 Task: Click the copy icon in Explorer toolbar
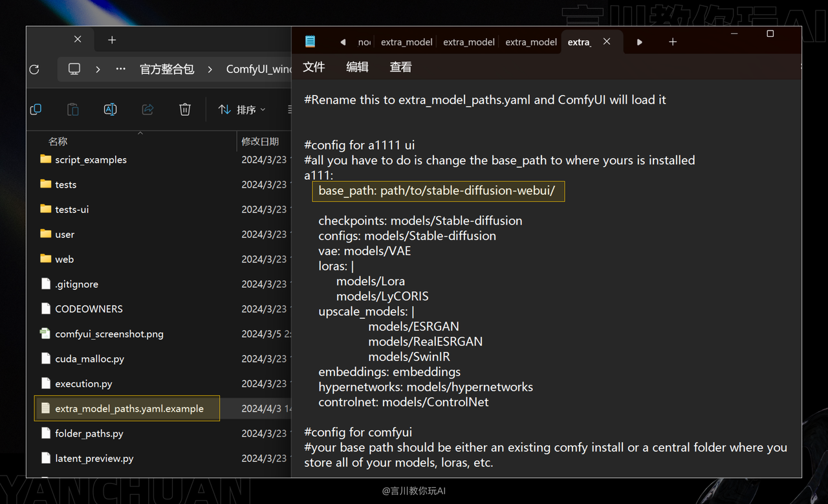click(x=36, y=110)
